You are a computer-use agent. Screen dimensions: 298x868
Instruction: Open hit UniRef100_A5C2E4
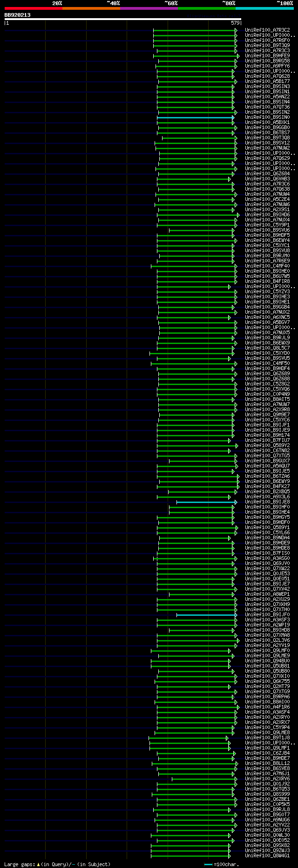[267, 200]
